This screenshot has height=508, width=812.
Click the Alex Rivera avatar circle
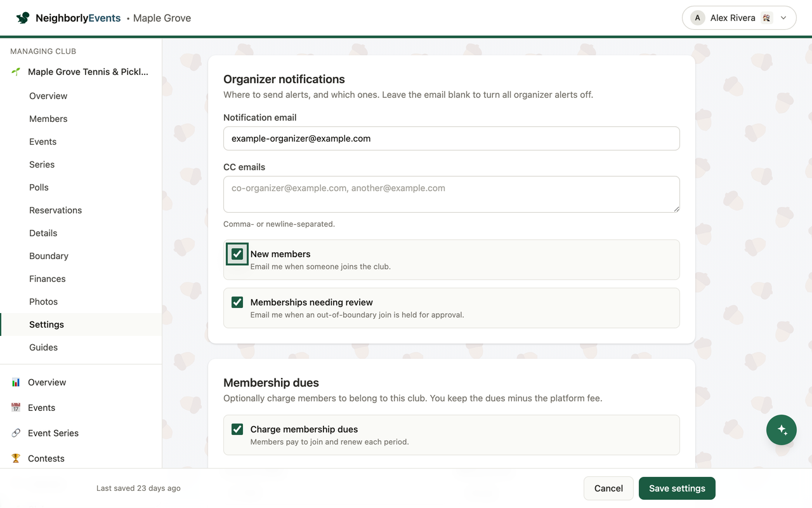pyautogui.click(x=698, y=18)
